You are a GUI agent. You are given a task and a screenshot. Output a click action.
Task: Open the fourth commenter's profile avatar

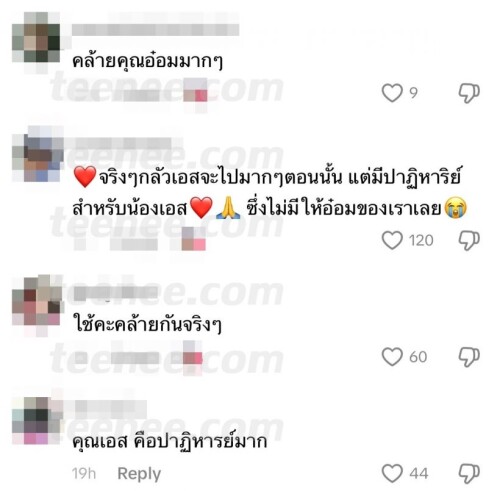click(37, 421)
